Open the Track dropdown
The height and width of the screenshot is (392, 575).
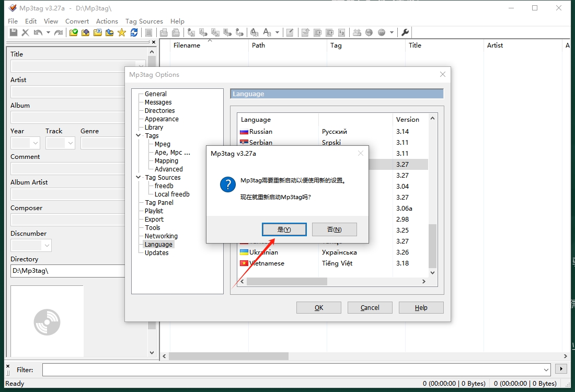71,143
